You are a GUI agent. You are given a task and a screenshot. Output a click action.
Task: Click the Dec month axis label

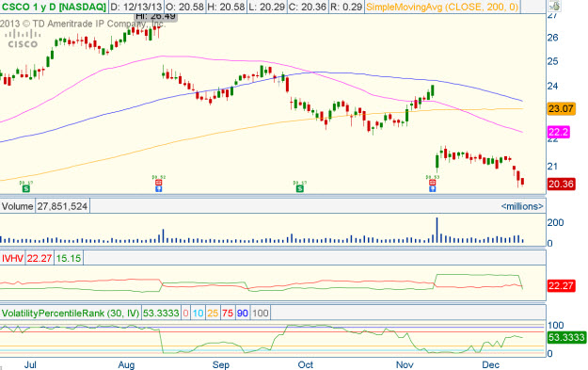(x=490, y=364)
